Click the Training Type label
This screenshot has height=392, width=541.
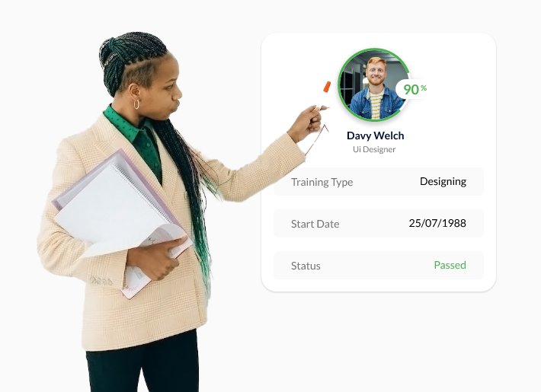coord(322,182)
